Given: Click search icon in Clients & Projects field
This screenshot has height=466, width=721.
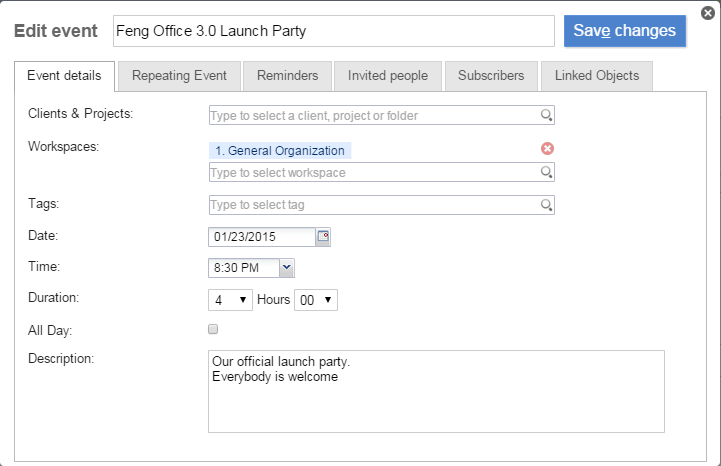Looking at the screenshot, I should point(546,116).
